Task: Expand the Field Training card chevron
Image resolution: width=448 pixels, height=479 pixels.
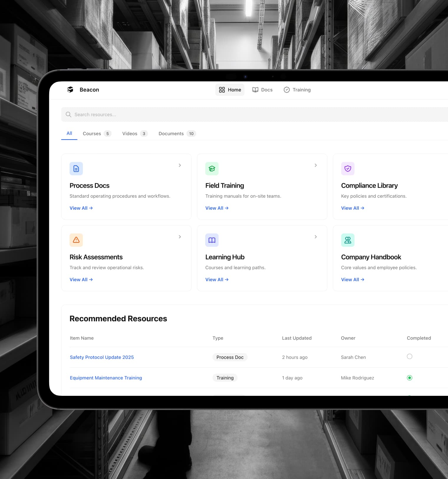Action: coord(316,165)
